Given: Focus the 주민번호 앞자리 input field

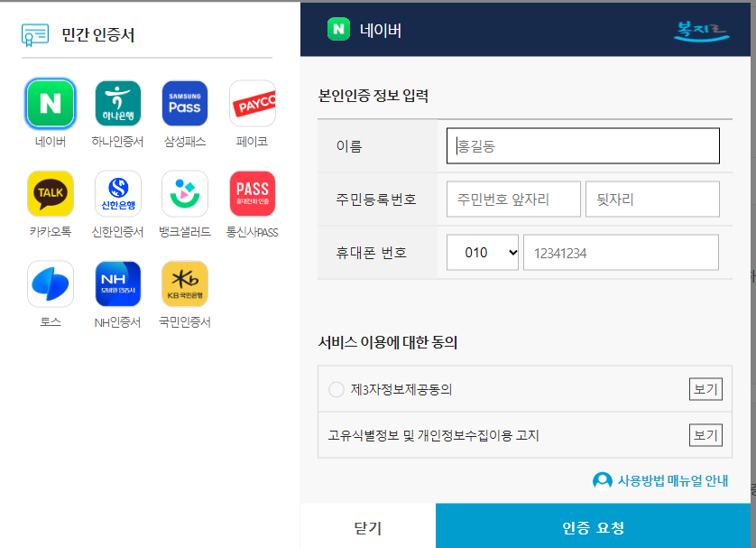Looking at the screenshot, I should (x=513, y=200).
